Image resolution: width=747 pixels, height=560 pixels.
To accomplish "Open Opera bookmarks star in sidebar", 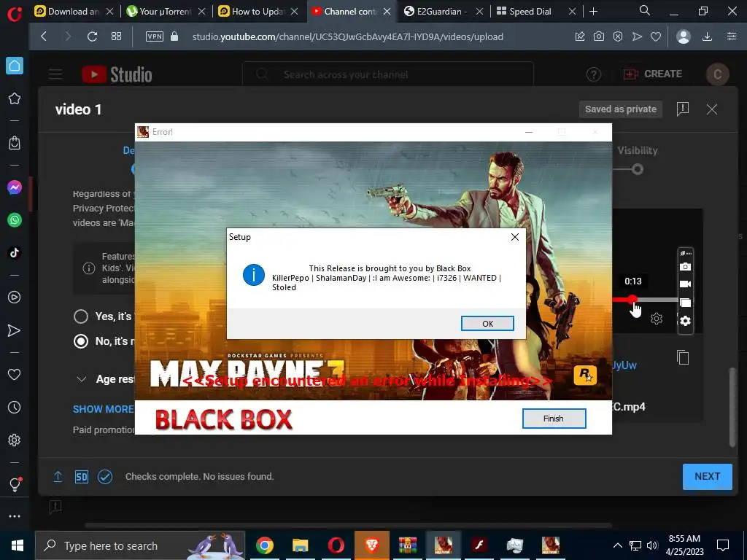I will pyautogui.click(x=15, y=98).
